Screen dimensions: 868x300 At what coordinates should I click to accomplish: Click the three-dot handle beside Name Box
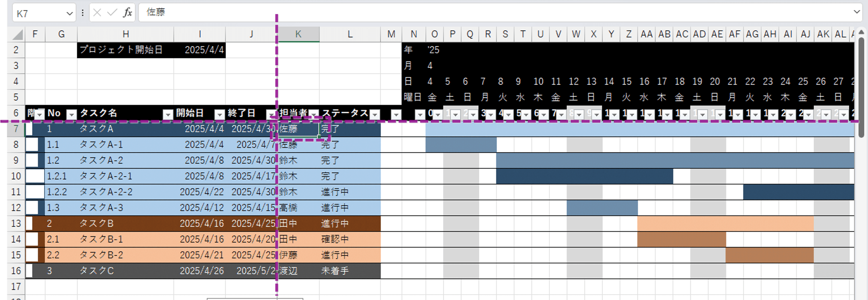[83, 13]
